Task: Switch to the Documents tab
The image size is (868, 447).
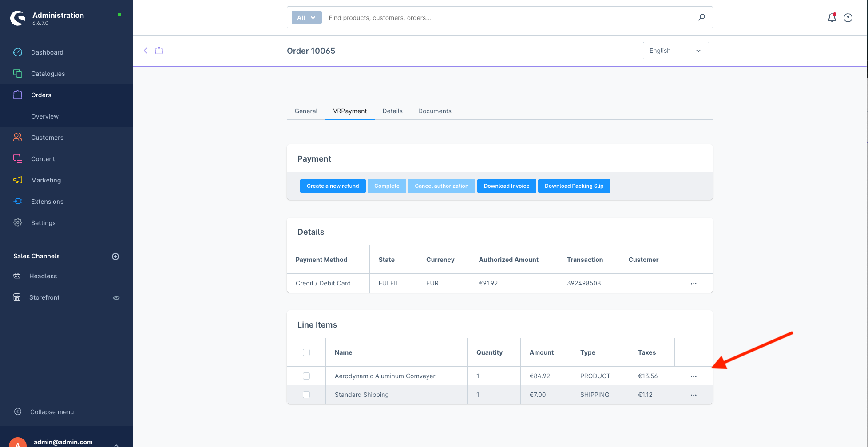Action: pyautogui.click(x=435, y=111)
